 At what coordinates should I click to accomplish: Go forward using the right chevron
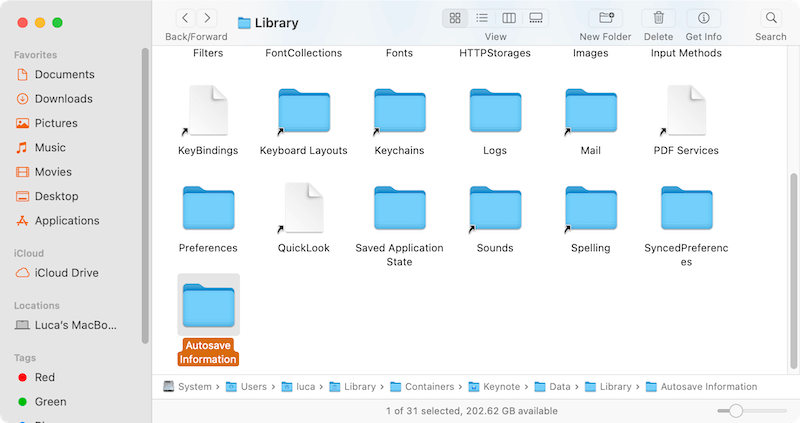point(207,18)
